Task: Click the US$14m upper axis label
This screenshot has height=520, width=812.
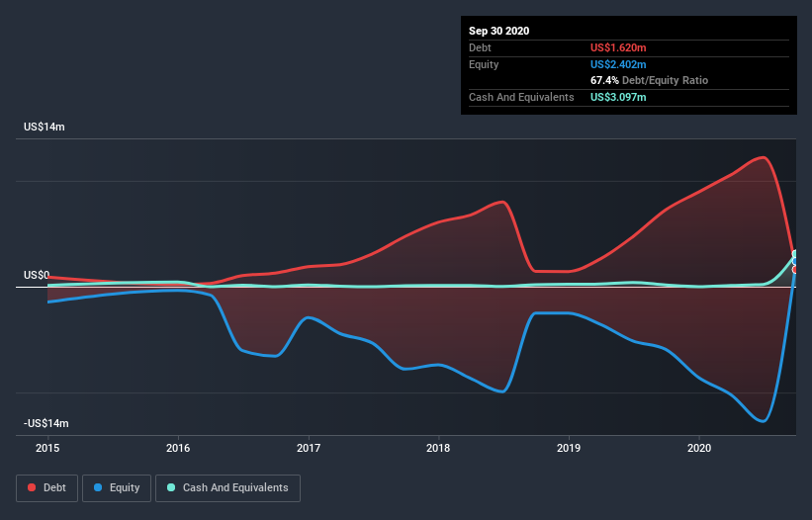Action: (45, 127)
